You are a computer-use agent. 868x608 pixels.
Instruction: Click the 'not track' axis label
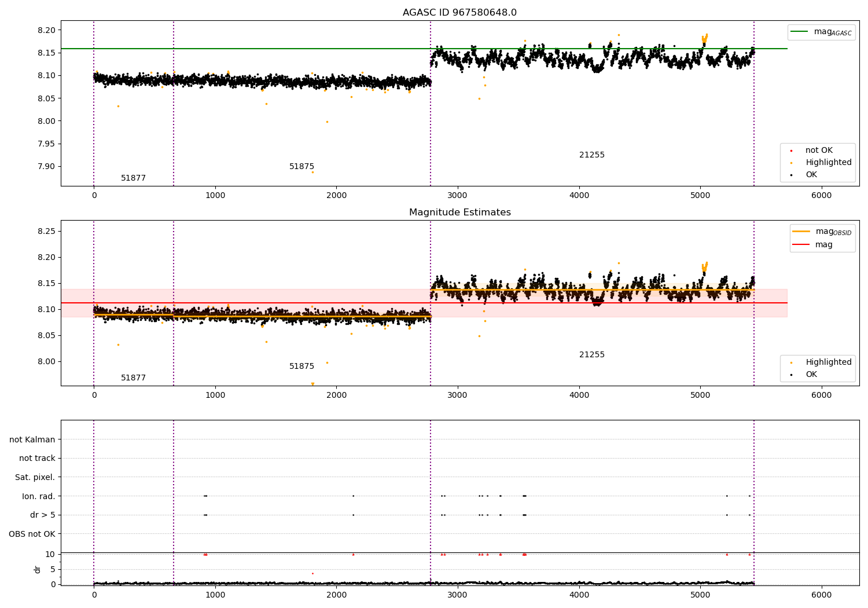tap(37, 458)
